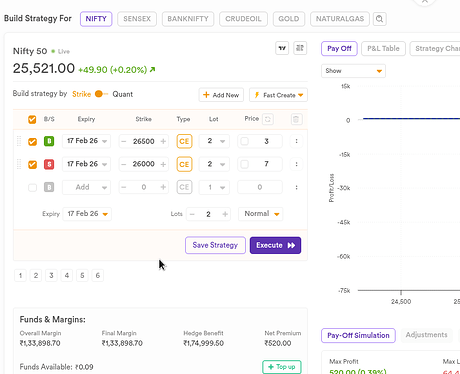Open the Fast Create dropdown
The width and height of the screenshot is (460, 374).
(278, 95)
